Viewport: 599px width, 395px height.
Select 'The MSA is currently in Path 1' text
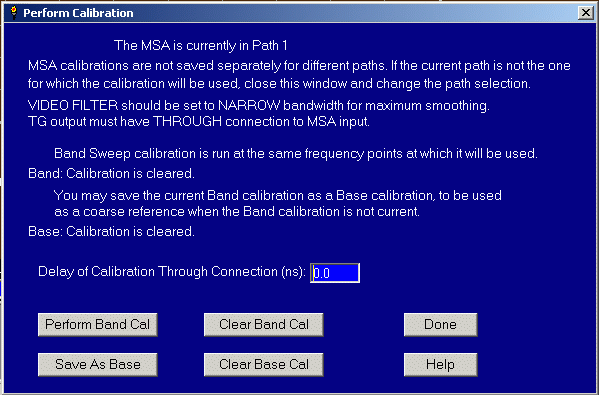tap(201, 45)
